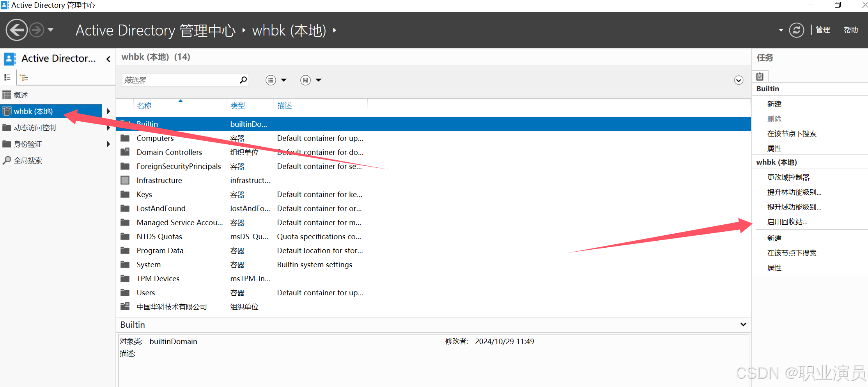Select the System container row
Image resolution: width=868 pixels, height=387 pixels.
tap(434, 265)
